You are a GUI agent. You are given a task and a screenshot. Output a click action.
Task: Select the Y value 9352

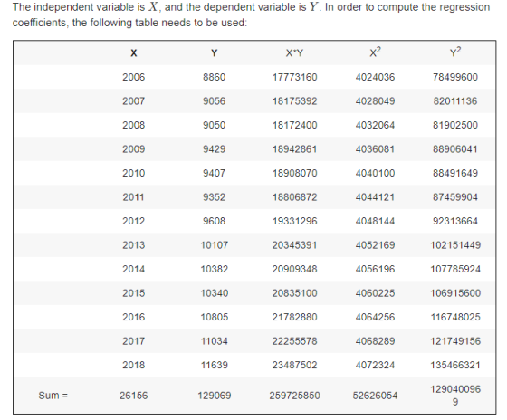[214, 197]
